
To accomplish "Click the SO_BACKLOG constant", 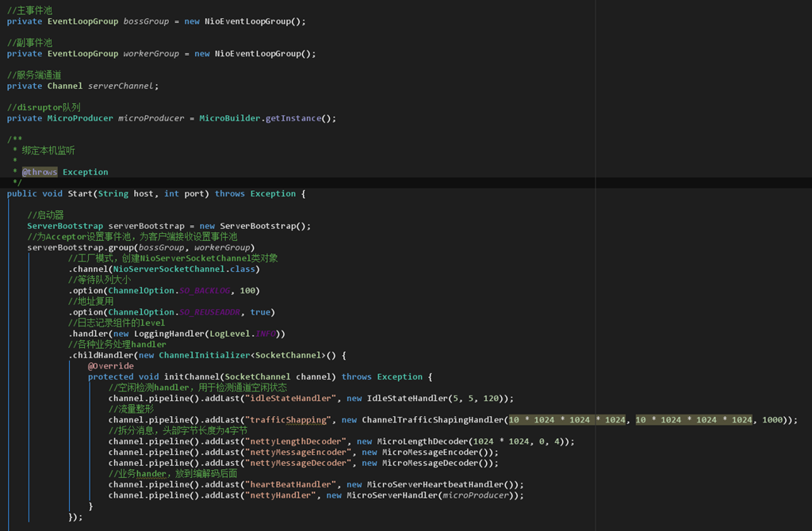I will 205,291.
